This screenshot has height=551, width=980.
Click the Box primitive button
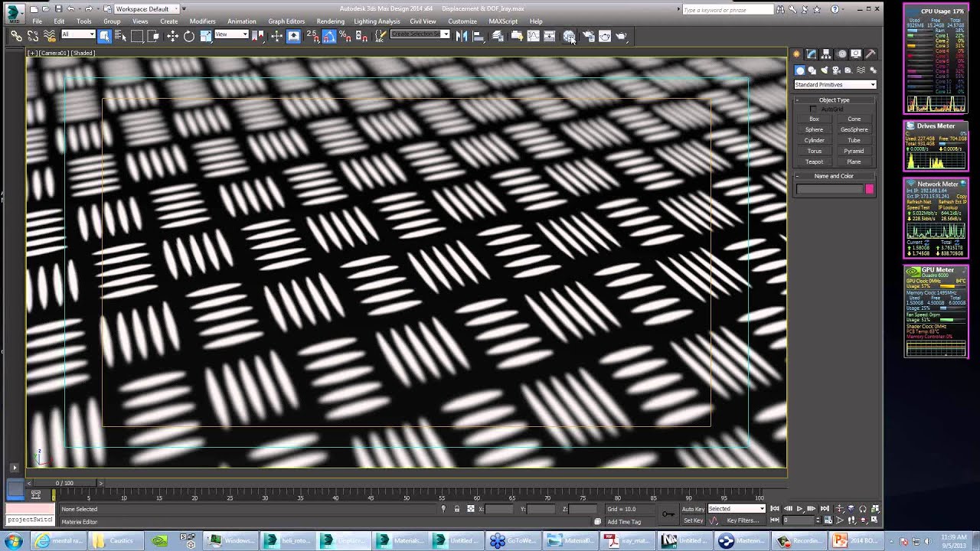815,119
